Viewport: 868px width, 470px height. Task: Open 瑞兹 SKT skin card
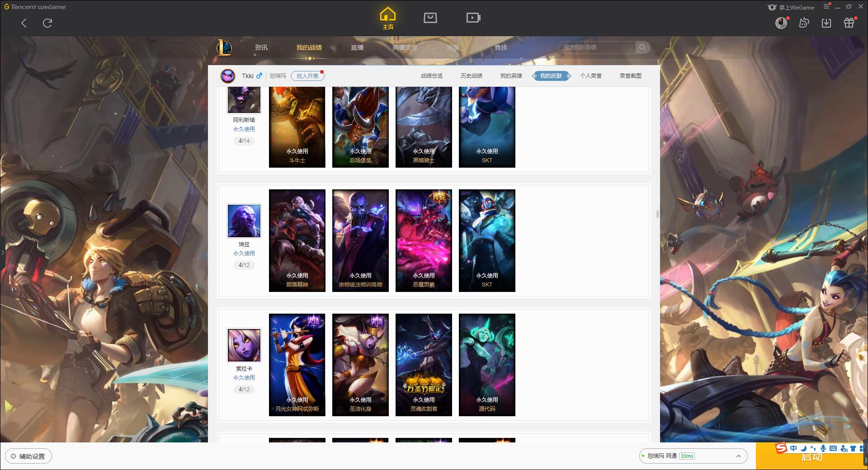tap(487, 240)
